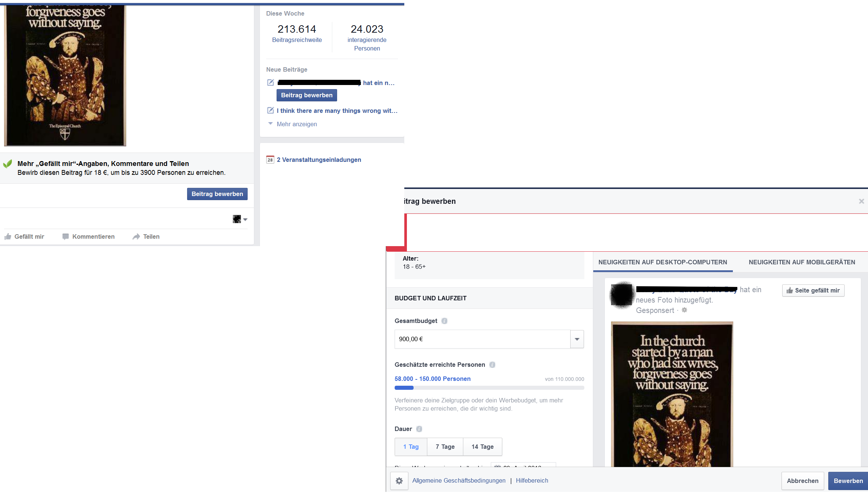Click info icon by Geschätzte erreichte Personen
This screenshot has width=868, height=493.
pyautogui.click(x=492, y=365)
